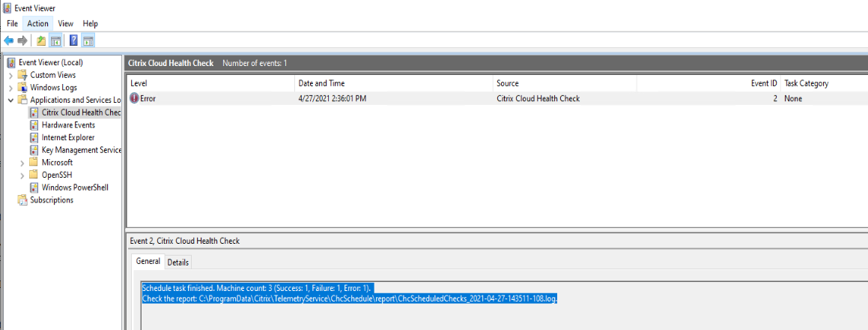
Task: Open the Action menu
Action: 37,24
